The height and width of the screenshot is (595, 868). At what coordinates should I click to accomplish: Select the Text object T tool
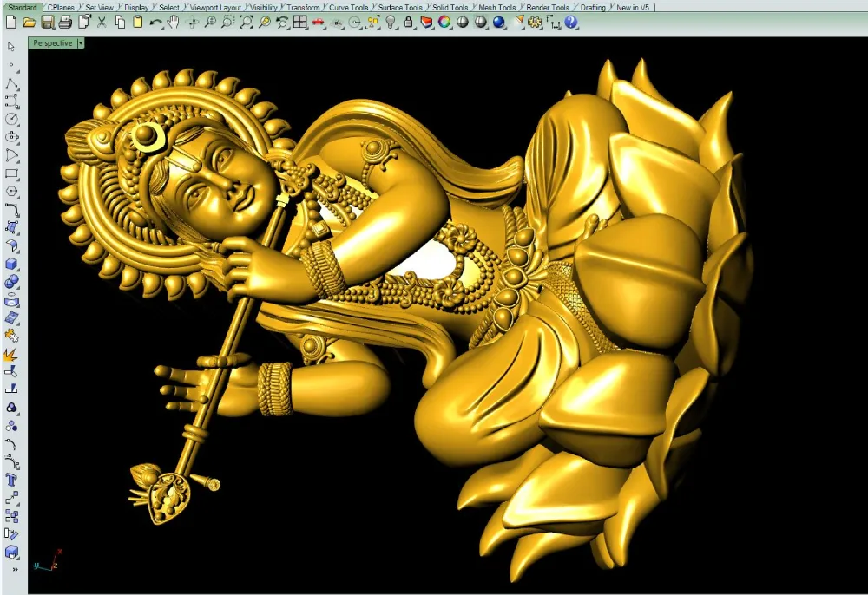point(11,480)
